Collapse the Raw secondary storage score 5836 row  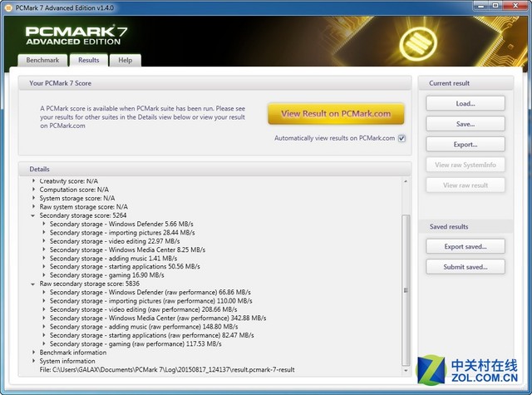pyautogui.click(x=33, y=284)
